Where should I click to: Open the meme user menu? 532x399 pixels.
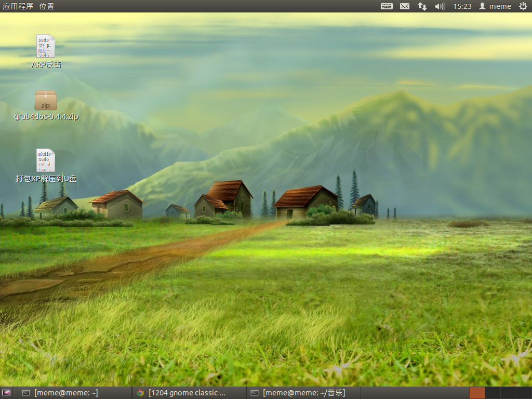(495, 6)
